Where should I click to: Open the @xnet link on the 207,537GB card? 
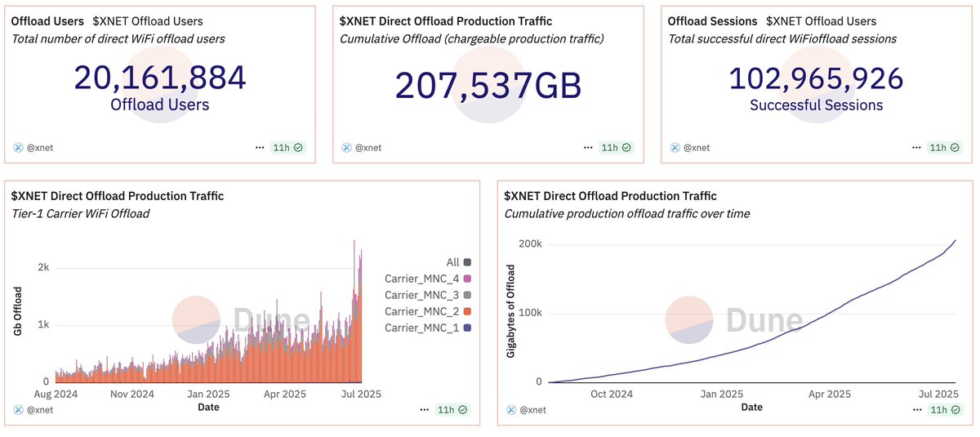coord(368,148)
